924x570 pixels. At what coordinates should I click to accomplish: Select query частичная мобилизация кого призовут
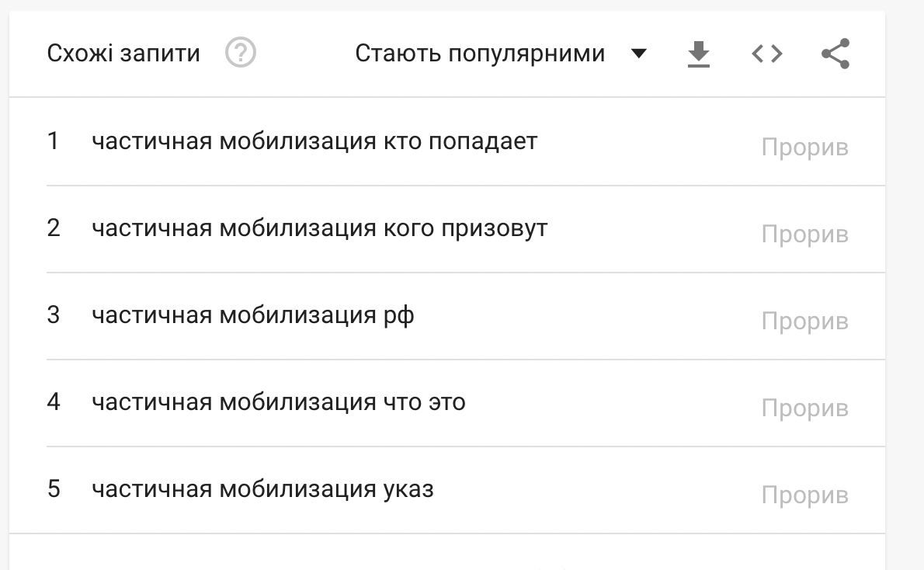(x=319, y=228)
